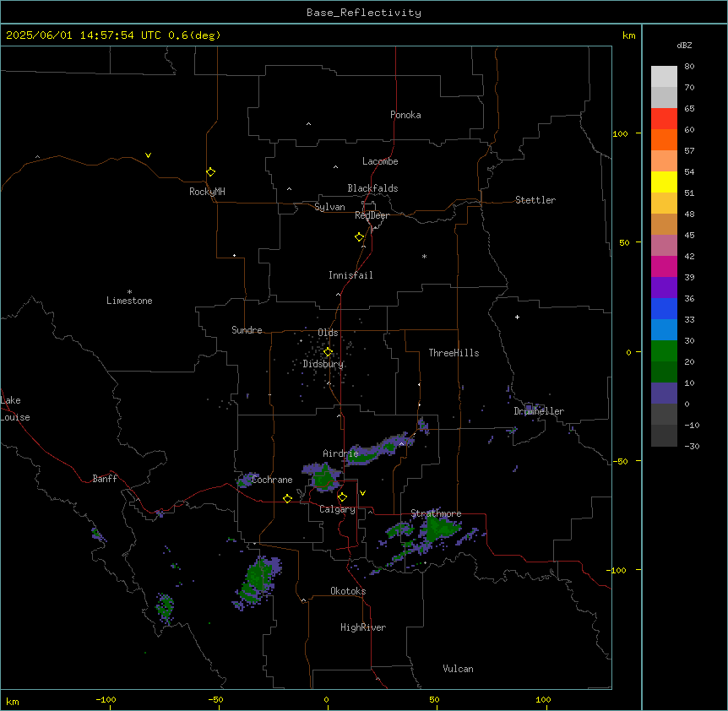Click the white plus marker north of Drumheller
This screenshot has width=728, height=711.
point(517,317)
